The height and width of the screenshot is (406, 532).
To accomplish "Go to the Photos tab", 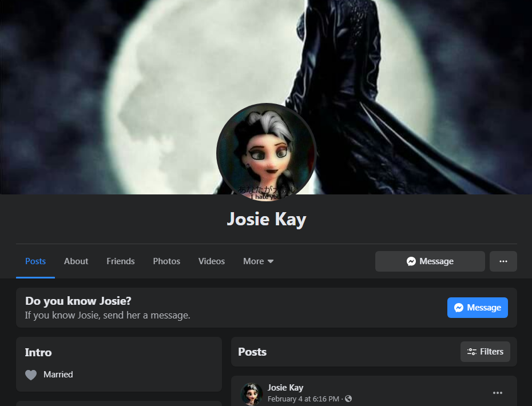I will 166,261.
